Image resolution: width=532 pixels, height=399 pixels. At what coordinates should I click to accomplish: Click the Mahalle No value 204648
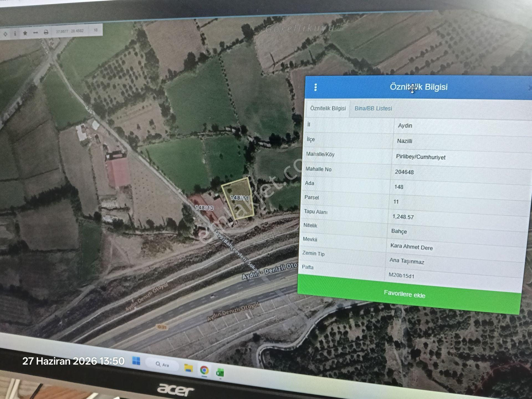click(x=404, y=172)
